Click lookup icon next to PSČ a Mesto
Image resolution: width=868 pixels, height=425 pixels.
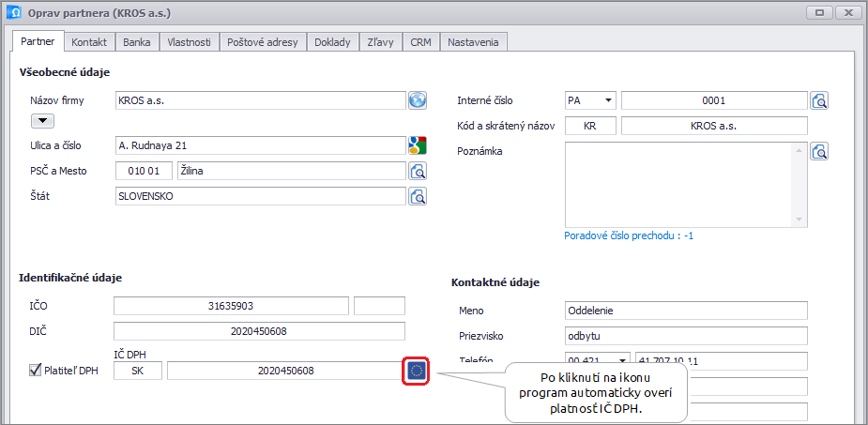tap(418, 171)
